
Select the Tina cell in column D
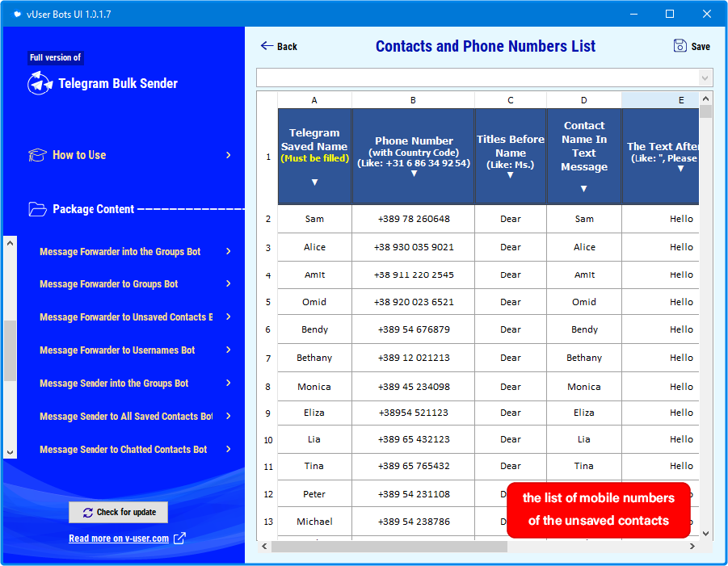(x=584, y=466)
